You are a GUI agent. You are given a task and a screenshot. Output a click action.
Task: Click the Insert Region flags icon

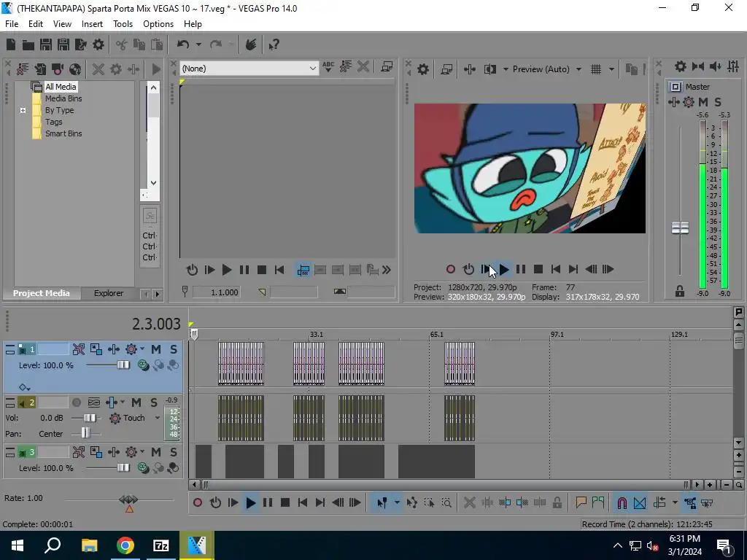pos(598,502)
